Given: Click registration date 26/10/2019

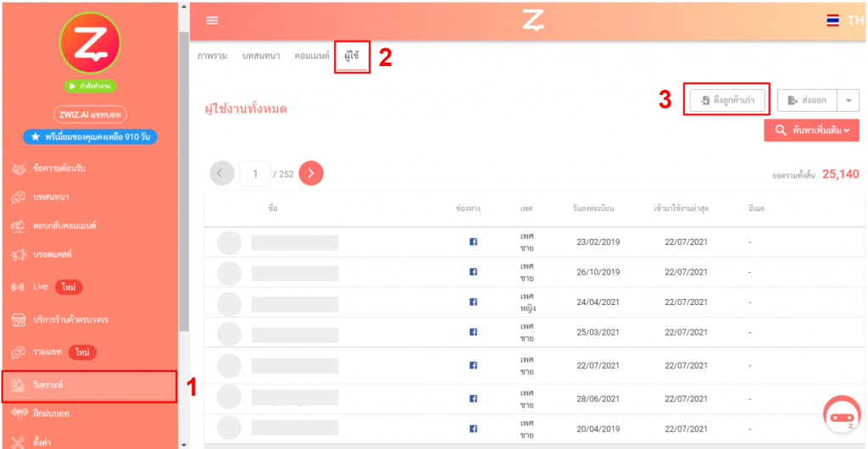Looking at the screenshot, I should tap(598, 272).
